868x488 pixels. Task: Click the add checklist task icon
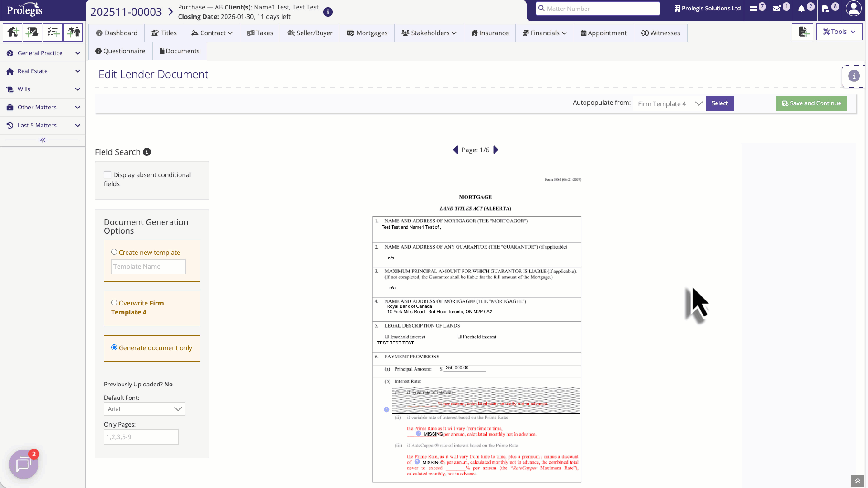coord(53,33)
